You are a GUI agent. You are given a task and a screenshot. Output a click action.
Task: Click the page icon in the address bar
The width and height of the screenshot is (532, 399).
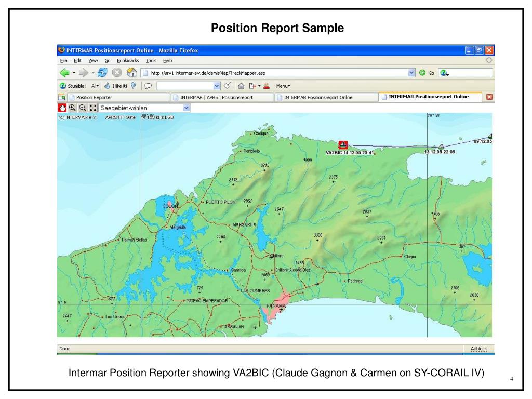[x=145, y=73]
